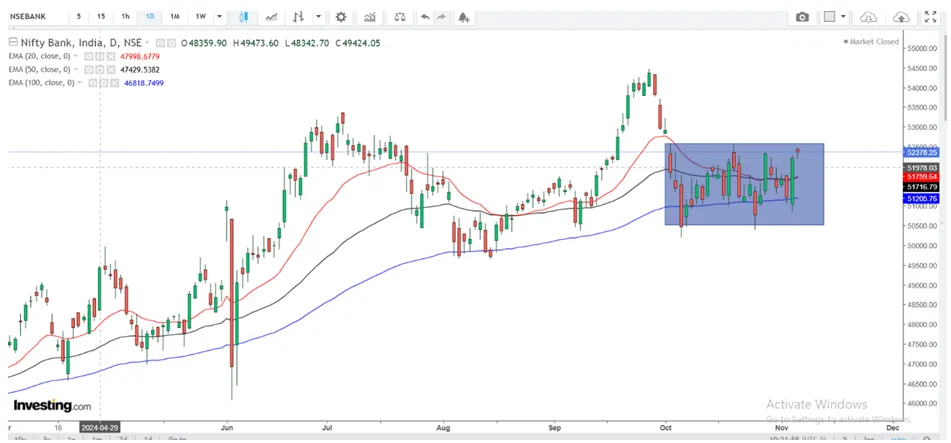Select the 1W interval
The image size is (951, 443).
200,17
